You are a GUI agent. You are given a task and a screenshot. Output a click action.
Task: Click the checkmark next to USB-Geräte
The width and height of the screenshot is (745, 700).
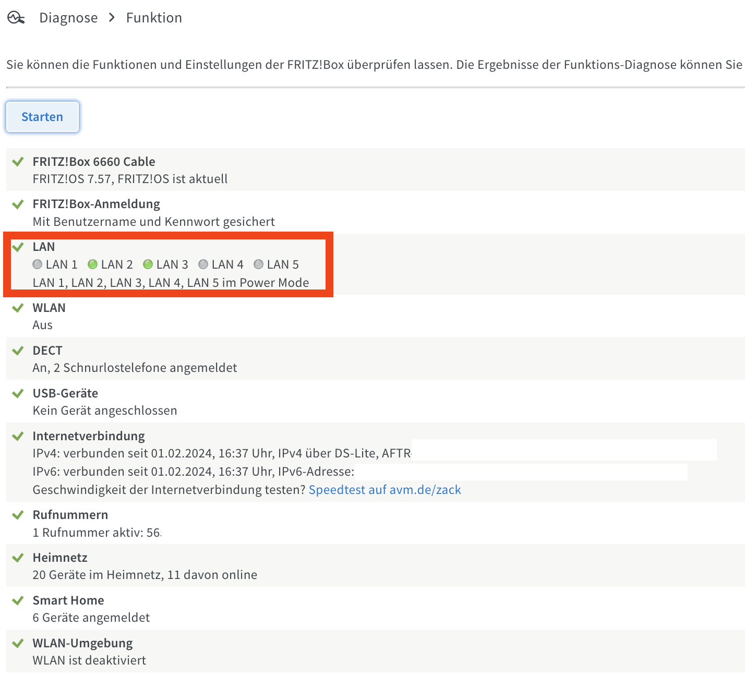tap(18, 393)
